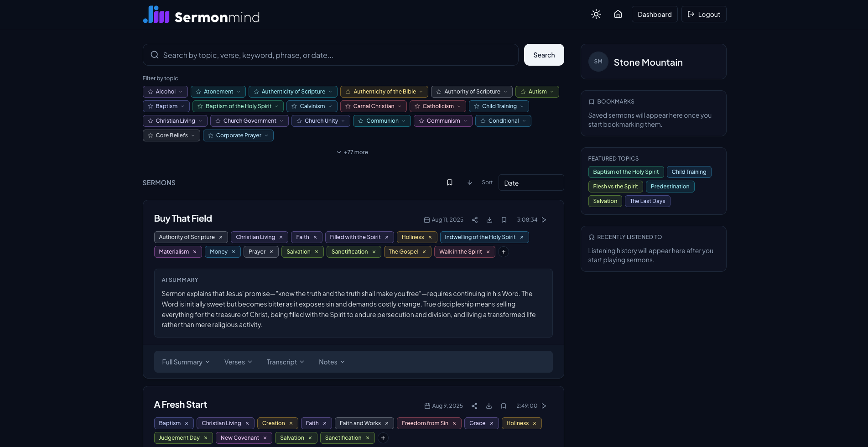This screenshot has height=447, width=868.
Task: Toggle bookmarked-only filter beside Sort
Action: 450,182
